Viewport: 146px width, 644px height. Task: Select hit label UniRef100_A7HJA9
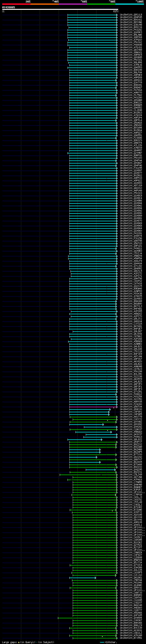point(131,636)
